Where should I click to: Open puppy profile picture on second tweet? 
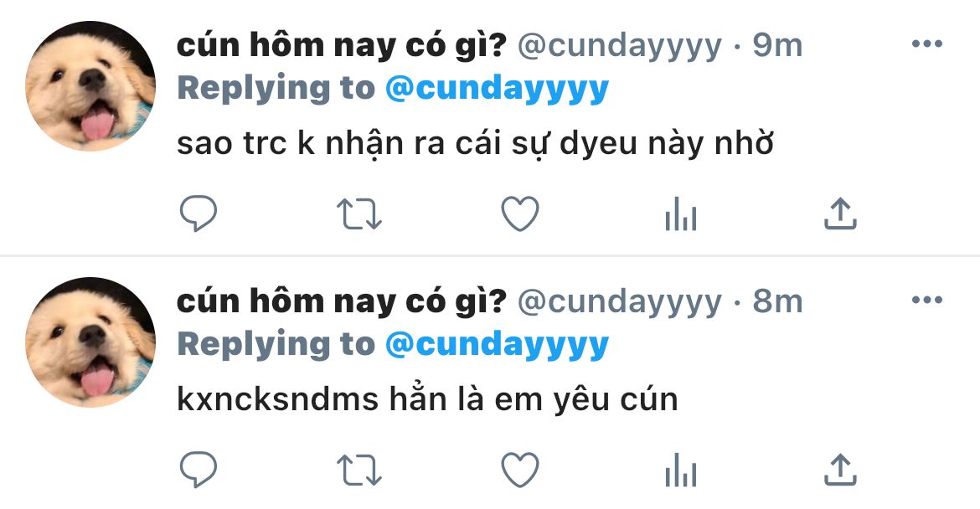90,342
